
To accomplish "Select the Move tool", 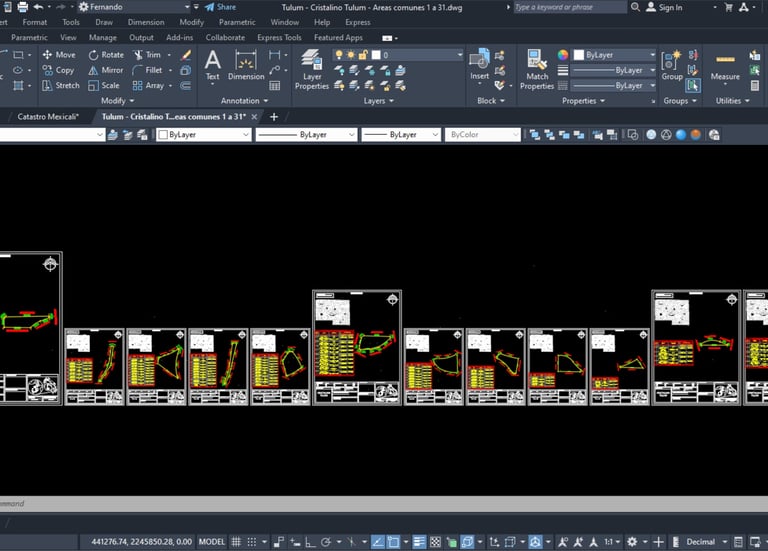I will 59,55.
